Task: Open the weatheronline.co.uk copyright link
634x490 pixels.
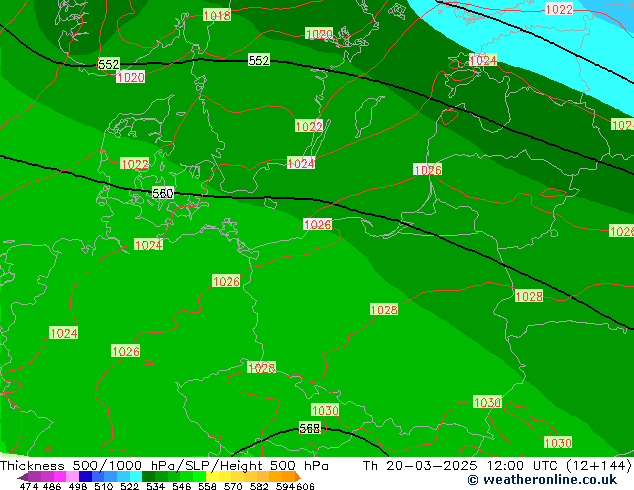Action: 542,480
